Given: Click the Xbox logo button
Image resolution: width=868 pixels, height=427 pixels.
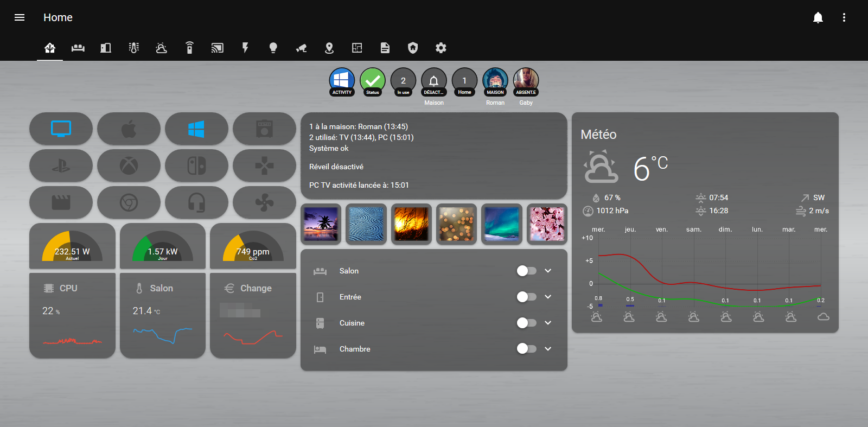Looking at the screenshot, I should (x=129, y=165).
